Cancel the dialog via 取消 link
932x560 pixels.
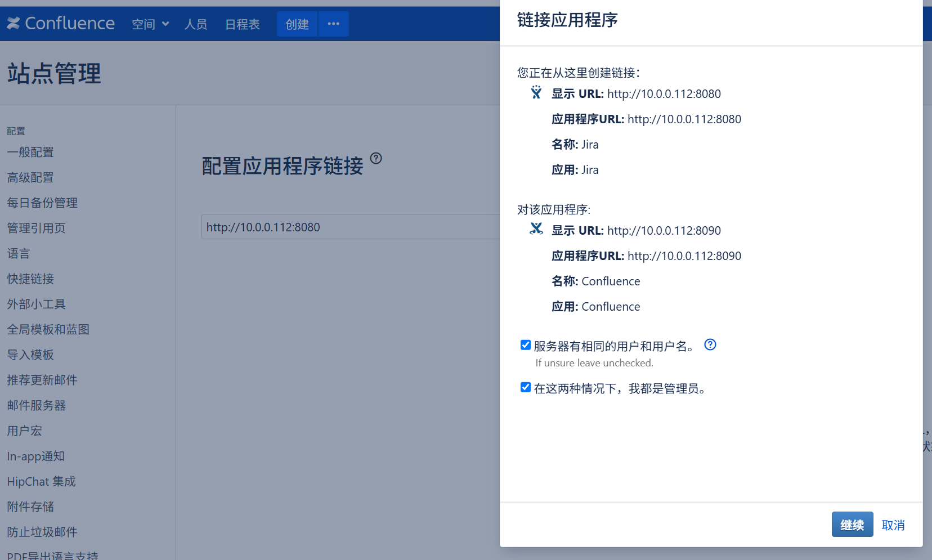point(893,525)
